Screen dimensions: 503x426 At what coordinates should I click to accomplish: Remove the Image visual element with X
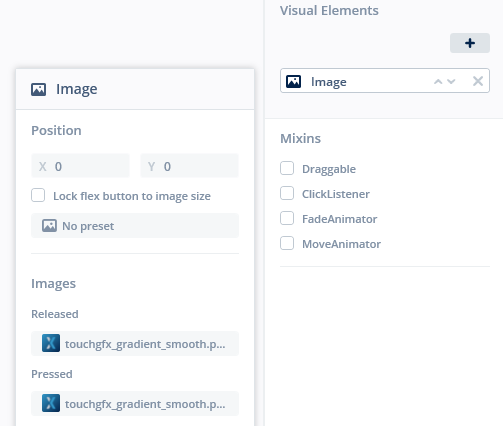point(478,81)
